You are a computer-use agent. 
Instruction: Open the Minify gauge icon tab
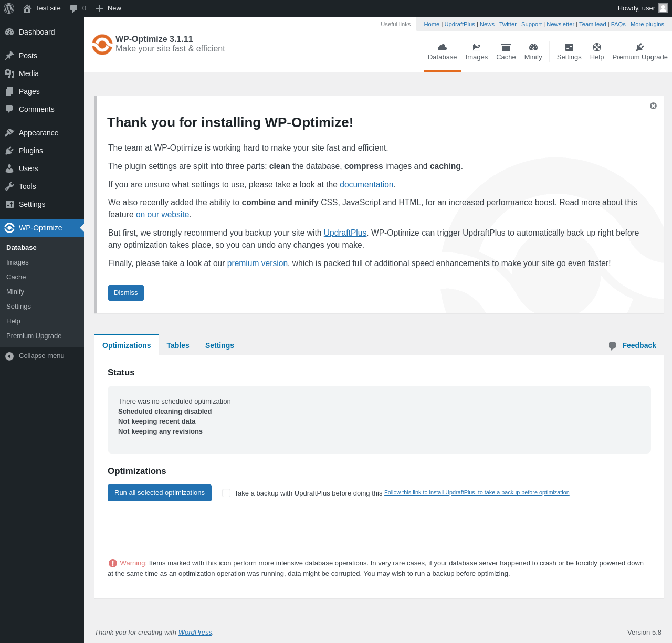pos(533,47)
